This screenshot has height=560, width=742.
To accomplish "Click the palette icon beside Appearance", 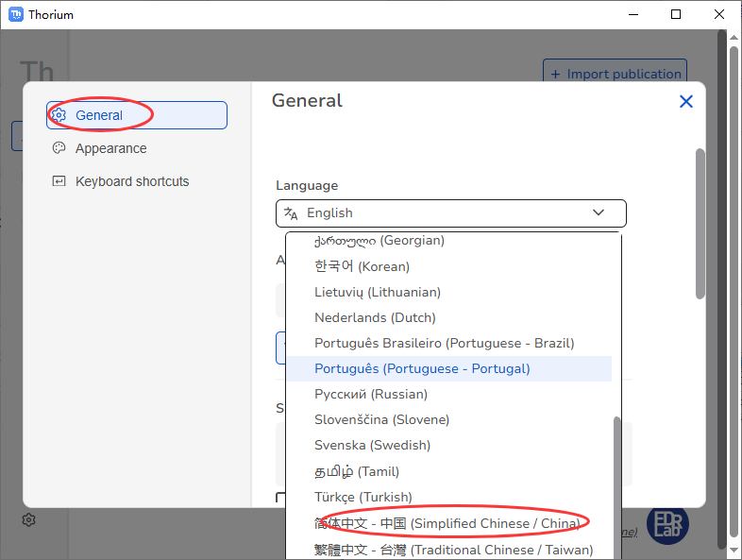I will click(59, 148).
